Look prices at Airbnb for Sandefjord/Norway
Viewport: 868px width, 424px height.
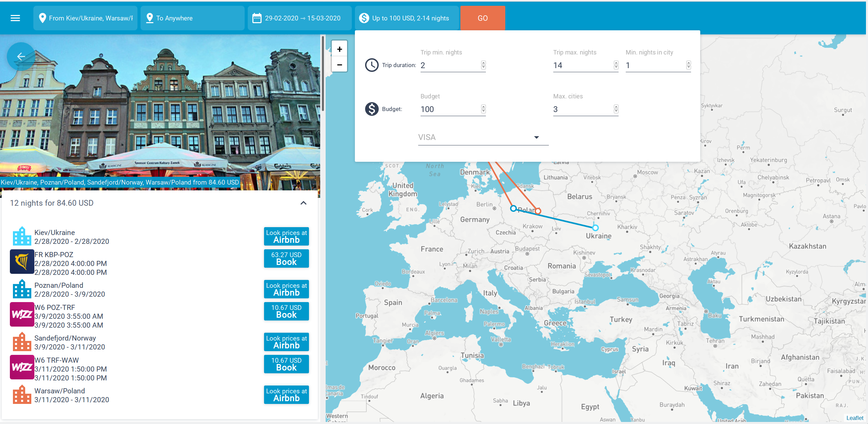[286, 342]
